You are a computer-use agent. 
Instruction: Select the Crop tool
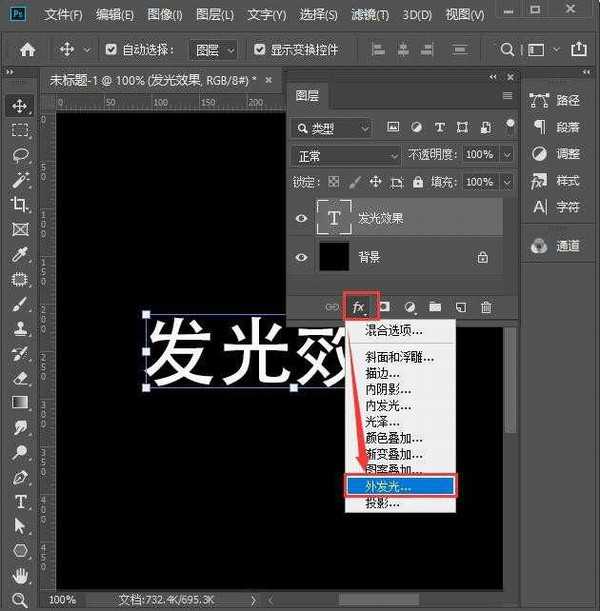pos(19,204)
